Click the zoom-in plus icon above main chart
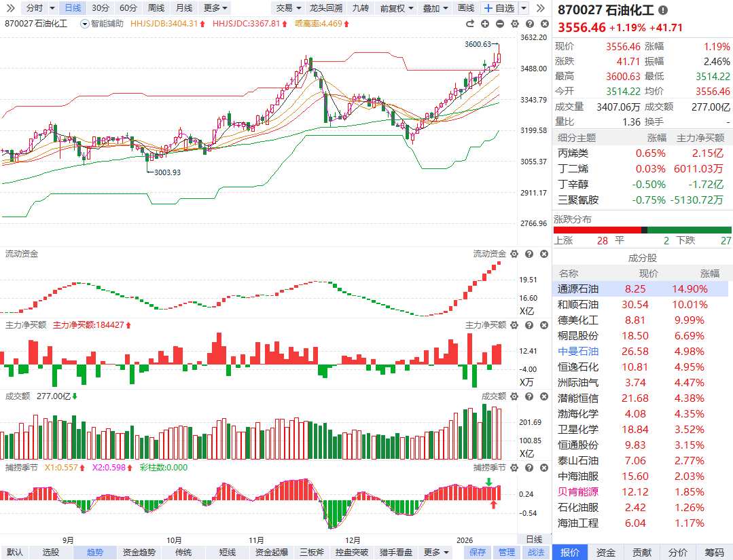Screen dimensions: 733x560 (x=485, y=24)
